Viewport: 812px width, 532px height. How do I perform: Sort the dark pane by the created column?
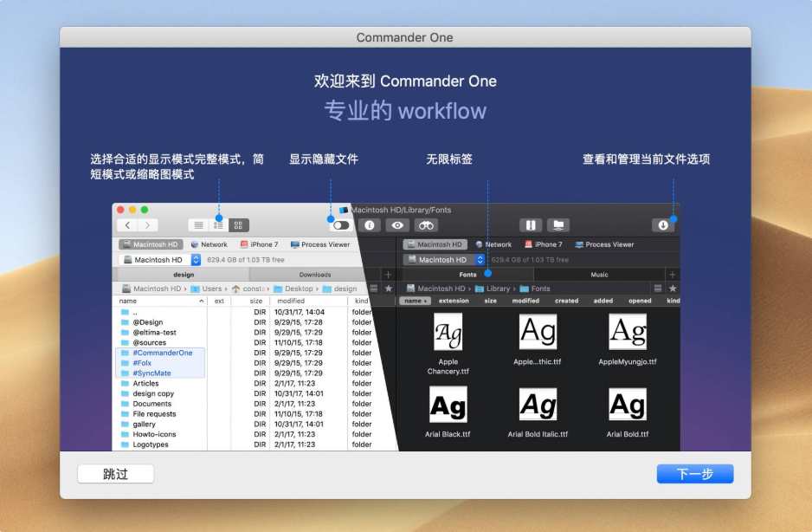point(566,301)
